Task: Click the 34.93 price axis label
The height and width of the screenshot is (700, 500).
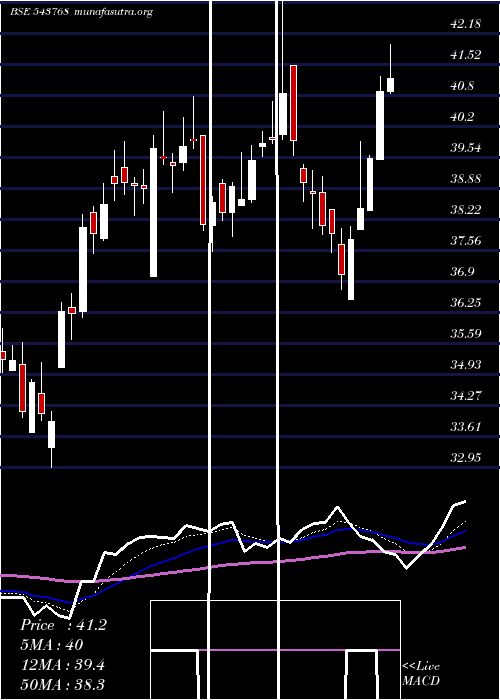Action: (466, 365)
